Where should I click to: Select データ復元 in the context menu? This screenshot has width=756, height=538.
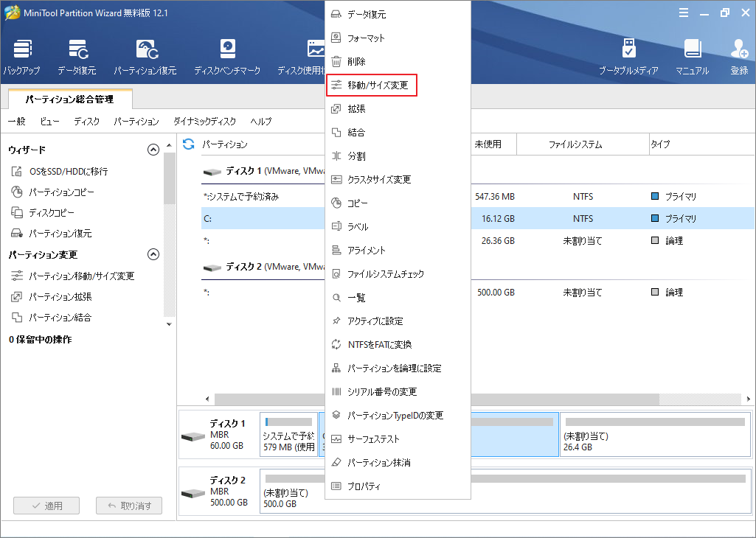click(x=398, y=15)
